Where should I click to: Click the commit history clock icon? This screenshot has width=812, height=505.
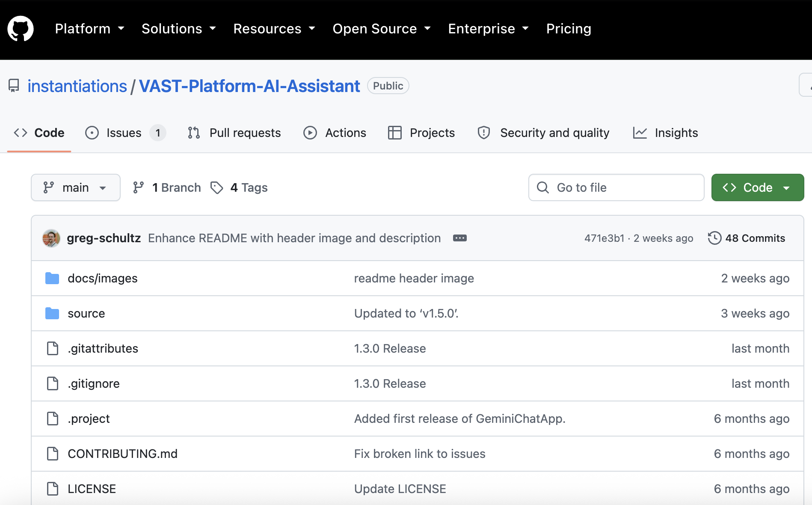pos(714,238)
